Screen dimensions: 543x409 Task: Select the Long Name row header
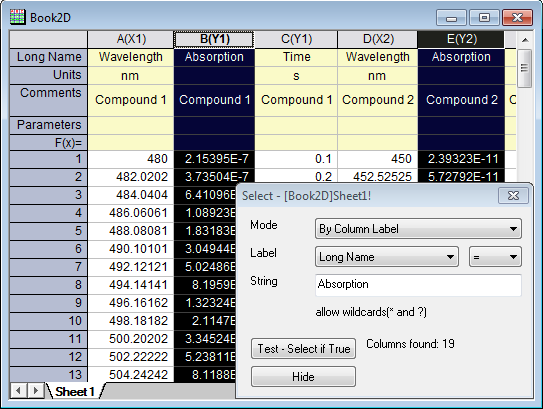pyautogui.click(x=48, y=57)
